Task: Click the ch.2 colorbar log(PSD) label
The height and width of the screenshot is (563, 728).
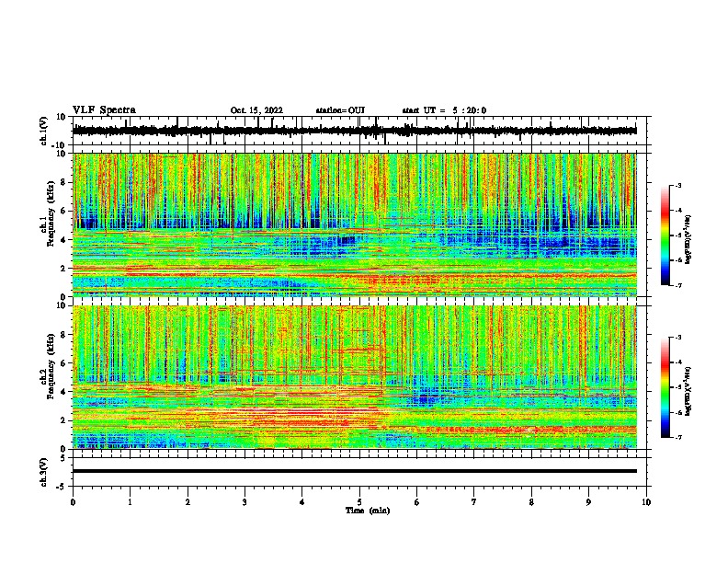Action: (x=688, y=391)
